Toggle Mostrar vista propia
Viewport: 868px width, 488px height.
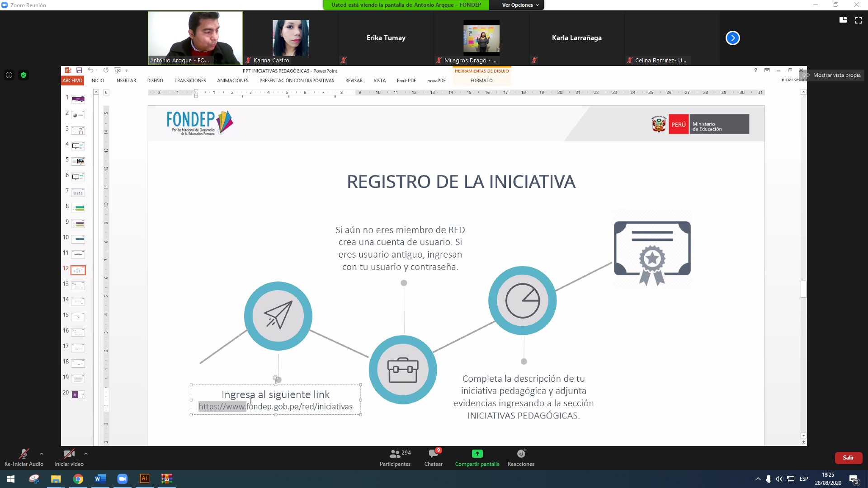tap(836, 75)
